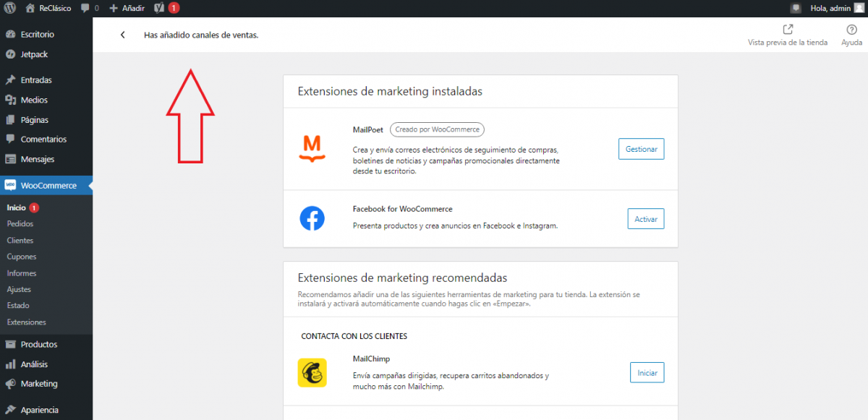The height and width of the screenshot is (420, 868).
Task: Click the MailPoet logo icon
Action: 312,148
